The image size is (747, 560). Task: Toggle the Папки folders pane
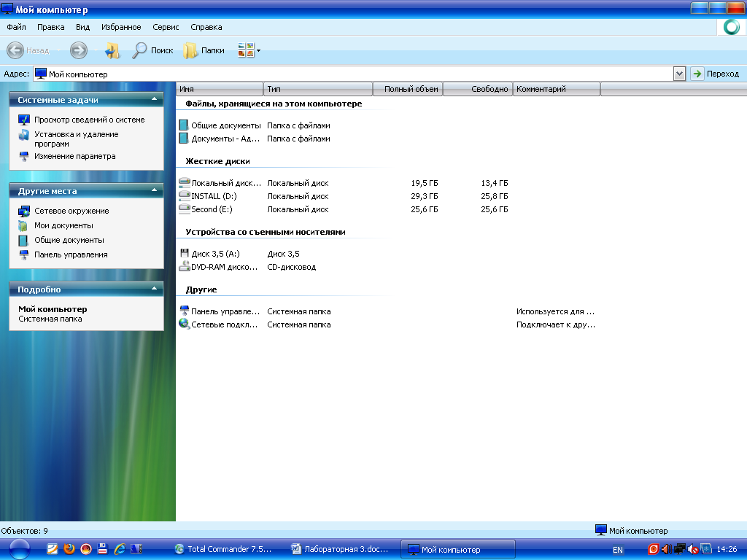tap(204, 50)
